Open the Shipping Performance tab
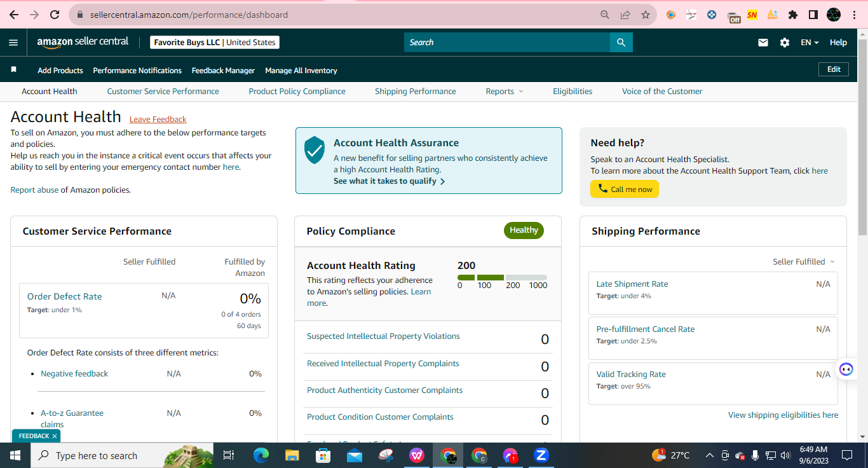Image resolution: width=868 pixels, height=468 pixels. pos(416,92)
